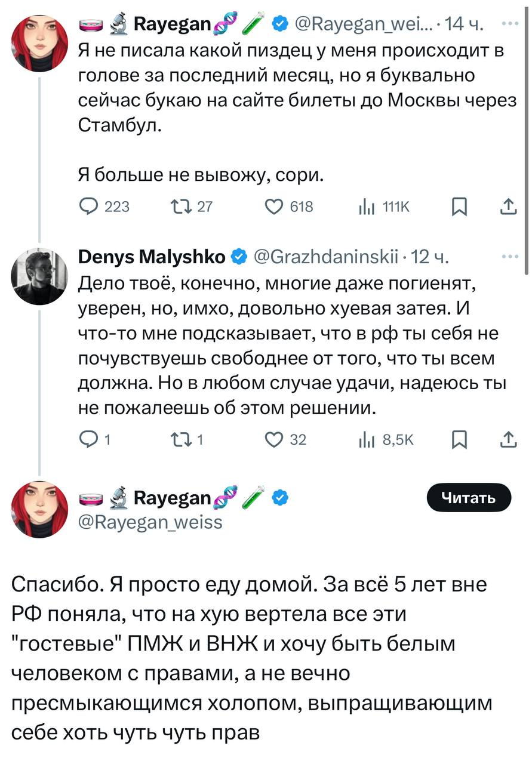Open view stats showing 8,5K
Viewport: 532px width, 764px height.
coord(365,440)
